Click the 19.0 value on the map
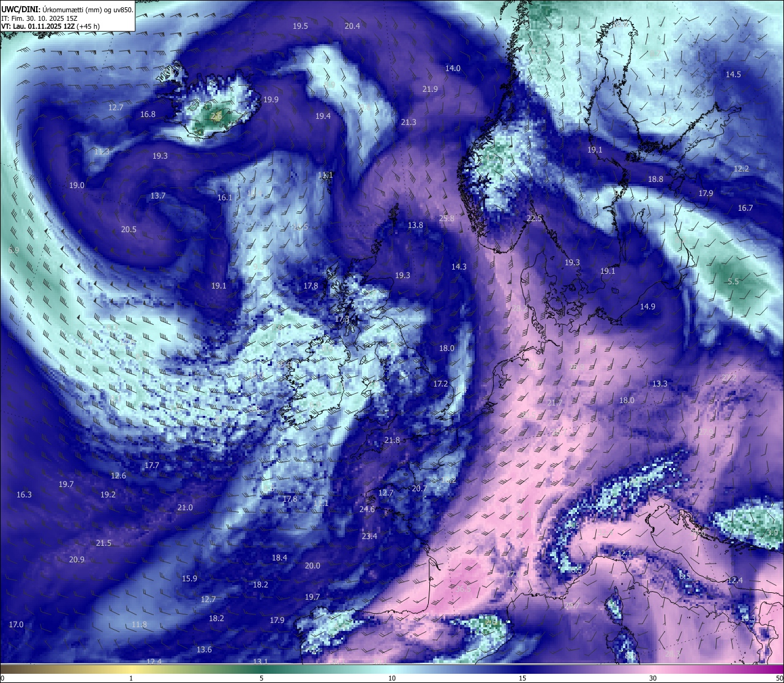 tap(77, 186)
